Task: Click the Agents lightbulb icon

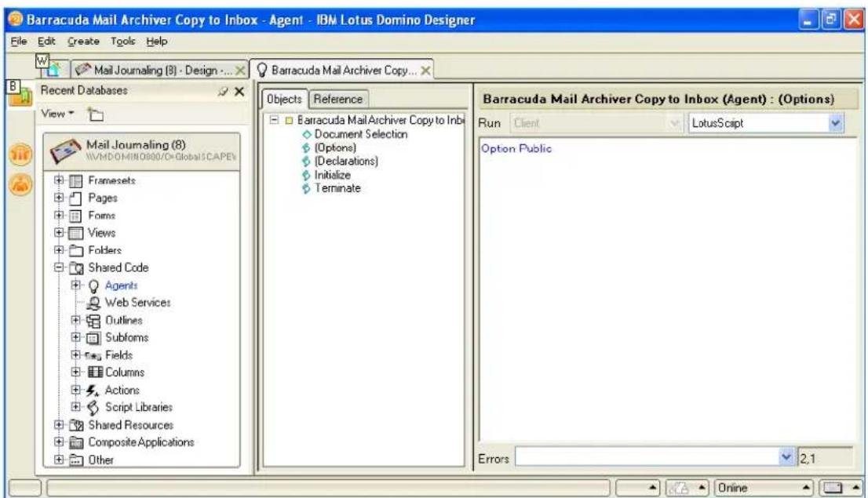Action: 93,286
